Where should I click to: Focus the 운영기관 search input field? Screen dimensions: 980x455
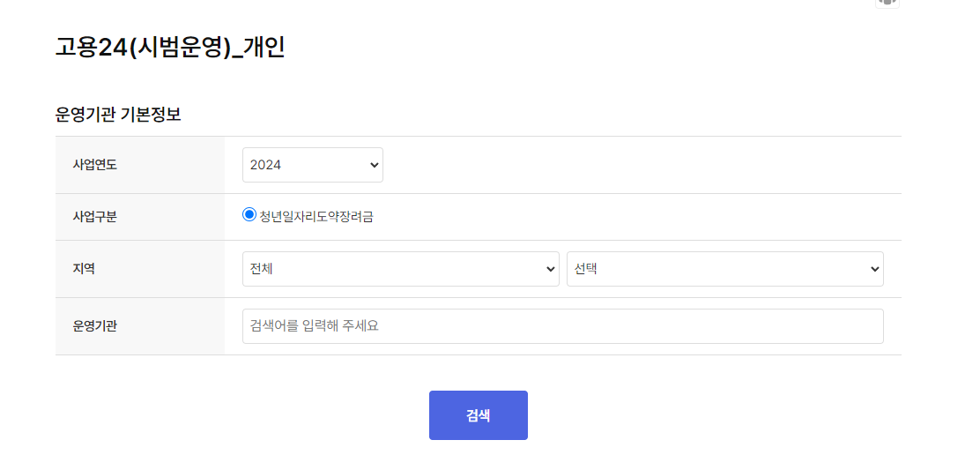(563, 326)
